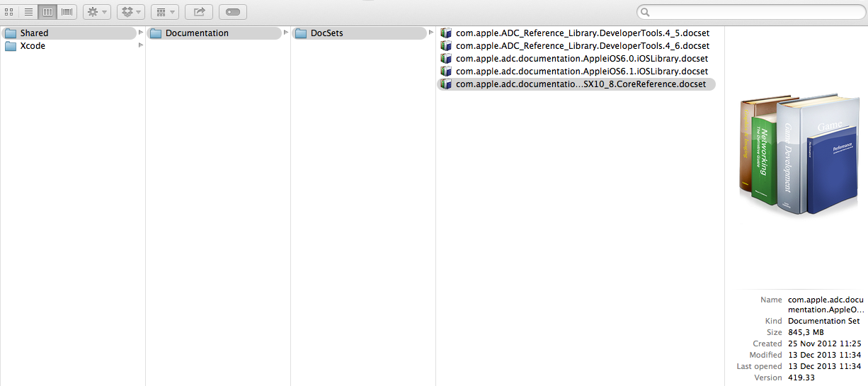Click the CoreReference docset icon
Image resolution: width=868 pixels, height=386 pixels.
(446, 84)
